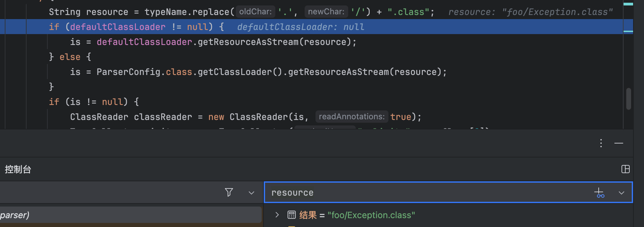The height and width of the screenshot is (227, 644).
Task: Click the oldChar: inlay hint
Action: [x=256, y=12]
